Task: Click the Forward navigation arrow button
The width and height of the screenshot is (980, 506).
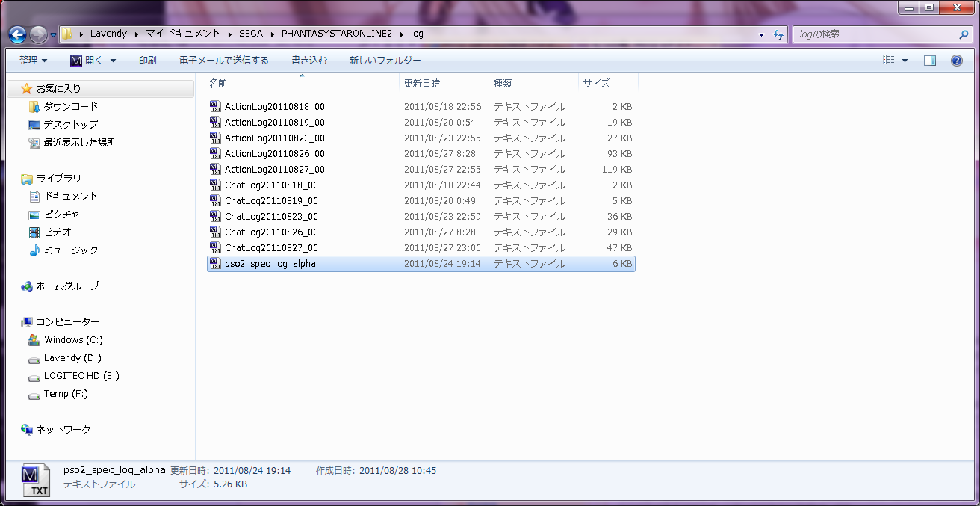Action: (38, 34)
